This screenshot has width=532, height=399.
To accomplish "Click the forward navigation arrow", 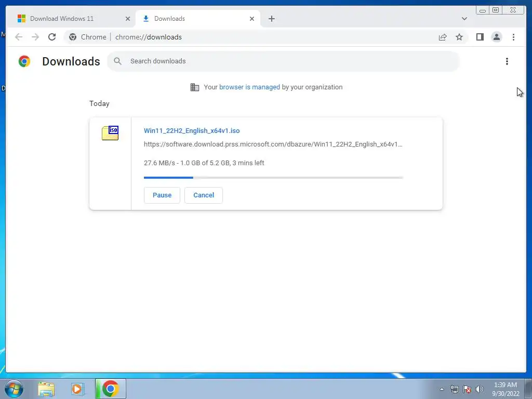I will tap(35, 37).
